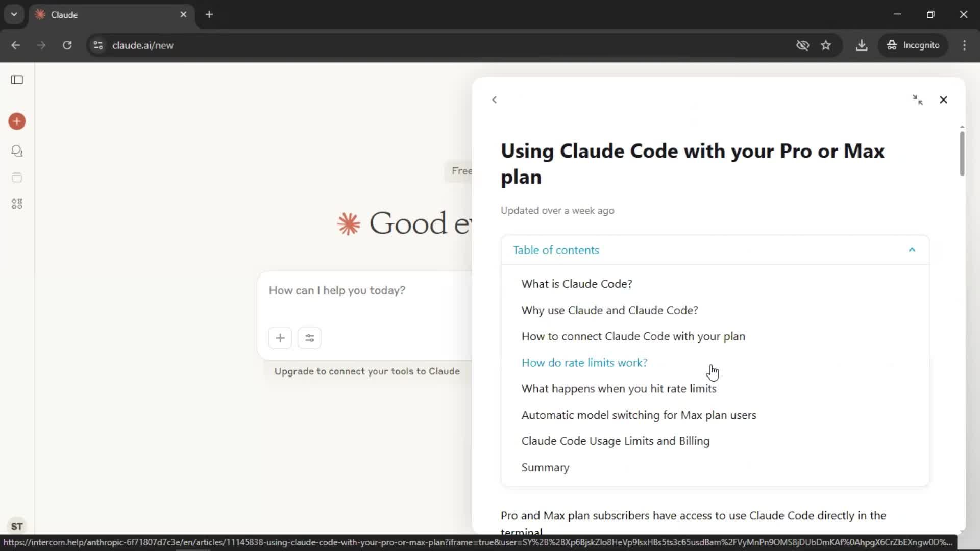
Task: Open search and tools settings button
Action: [309, 338]
